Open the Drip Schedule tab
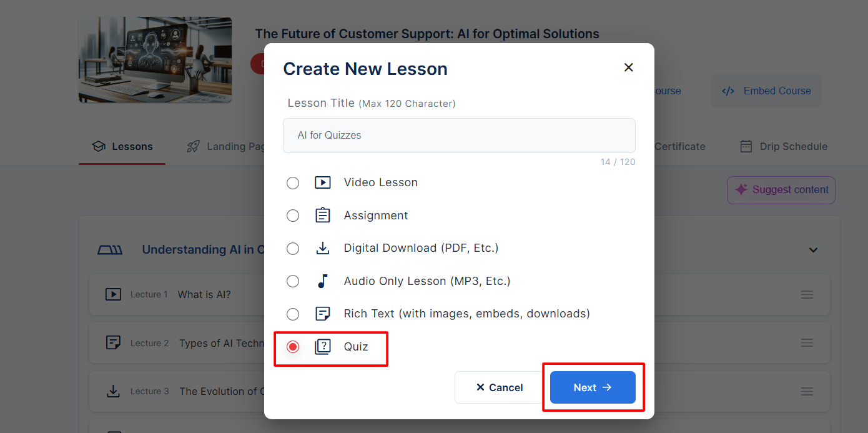Screen dimensions: 868x433 784,147
